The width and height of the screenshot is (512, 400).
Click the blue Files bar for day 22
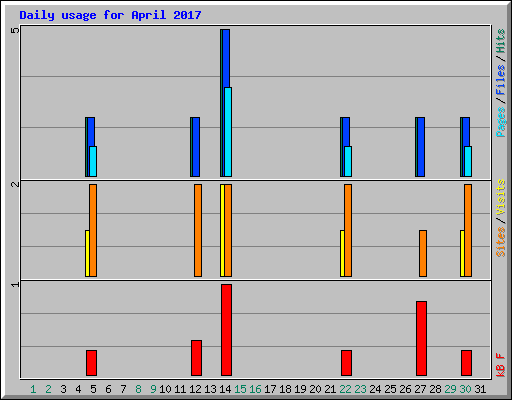(x=346, y=132)
